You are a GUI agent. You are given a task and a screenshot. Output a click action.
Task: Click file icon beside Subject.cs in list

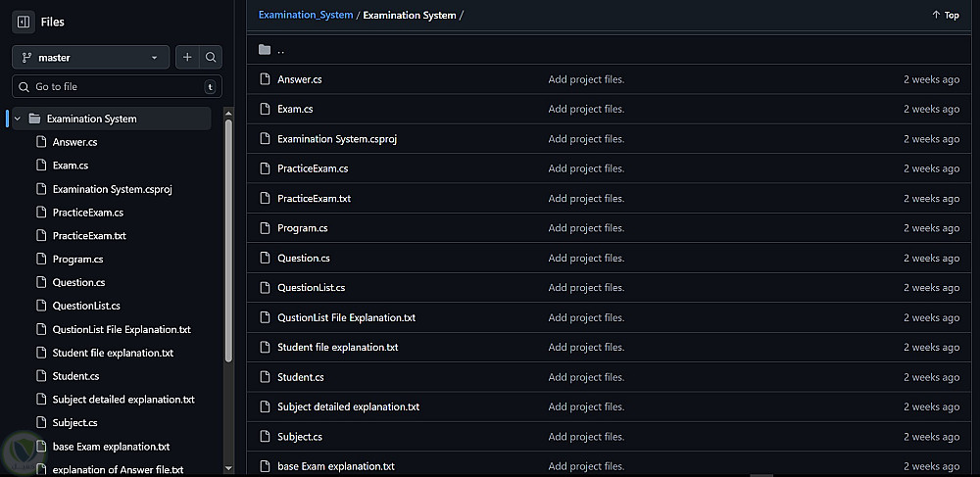point(265,437)
